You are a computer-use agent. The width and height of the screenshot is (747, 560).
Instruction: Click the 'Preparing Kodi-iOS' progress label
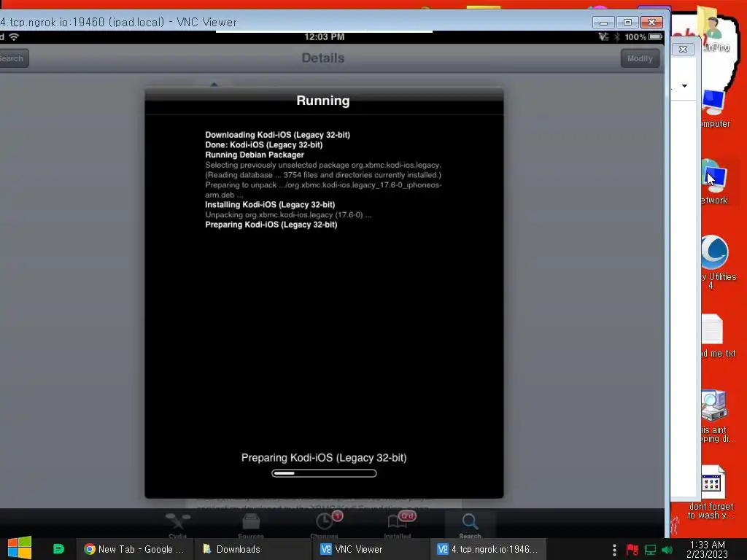pyautogui.click(x=324, y=458)
